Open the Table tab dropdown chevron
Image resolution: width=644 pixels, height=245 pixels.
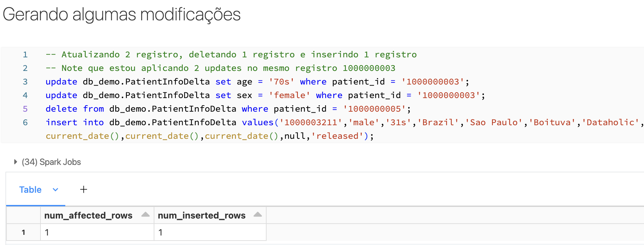pos(55,190)
